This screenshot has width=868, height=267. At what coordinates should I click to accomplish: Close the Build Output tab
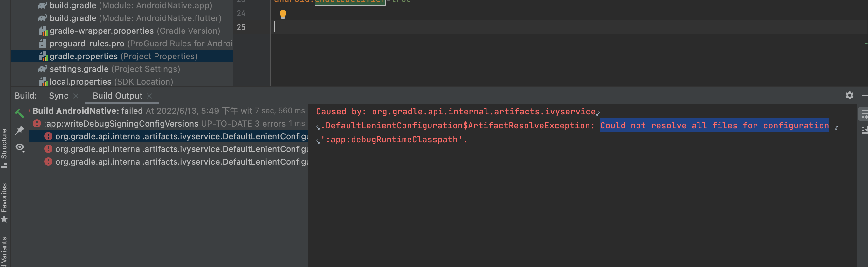point(150,96)
